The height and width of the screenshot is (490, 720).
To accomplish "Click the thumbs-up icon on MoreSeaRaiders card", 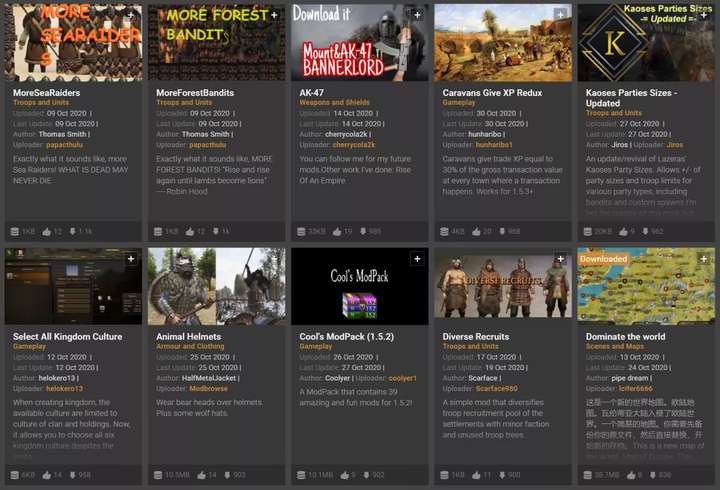I will click(46, 231).
